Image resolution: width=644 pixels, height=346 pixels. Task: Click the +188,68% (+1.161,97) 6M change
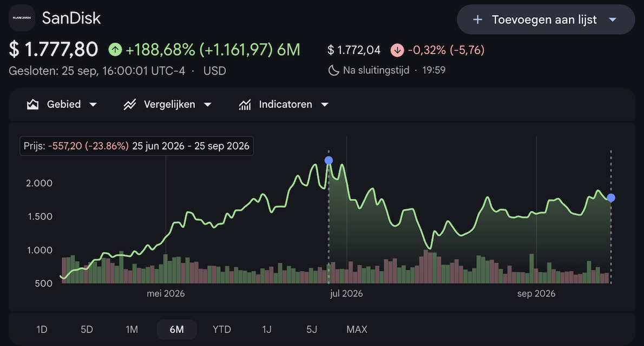click(213, 50)
